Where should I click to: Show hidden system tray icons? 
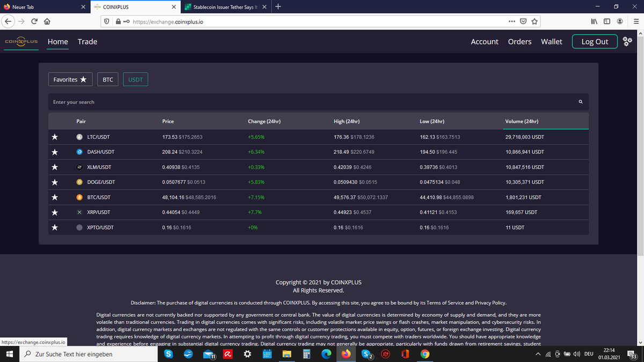[538, 354]
